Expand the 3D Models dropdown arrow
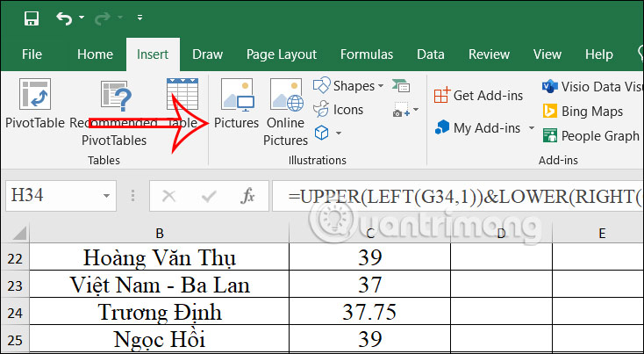 339,133
